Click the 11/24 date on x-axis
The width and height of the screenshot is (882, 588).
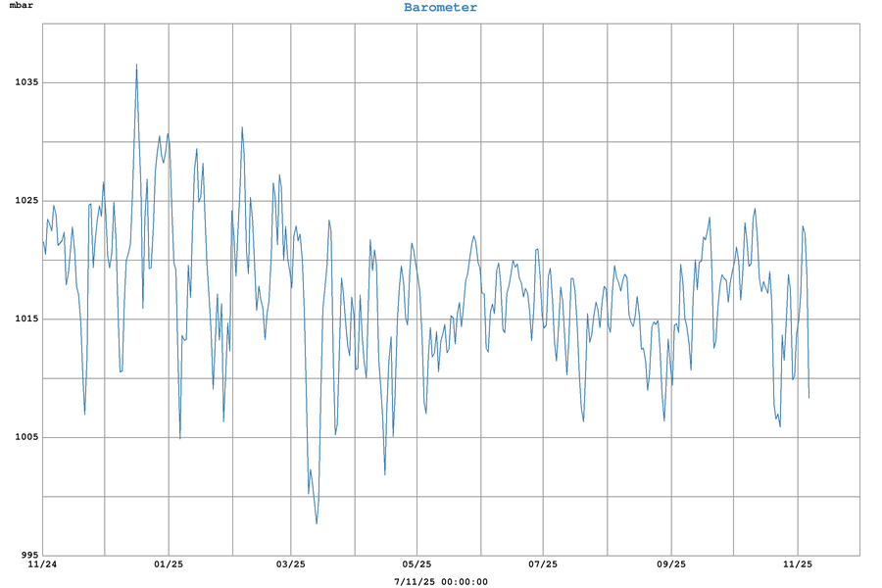point(42,564)
